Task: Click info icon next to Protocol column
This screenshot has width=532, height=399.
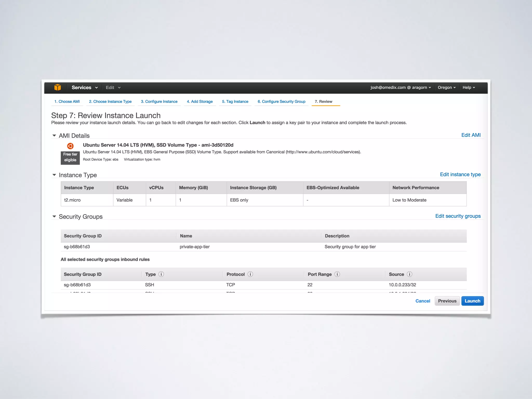Action: tap(250, 274)
